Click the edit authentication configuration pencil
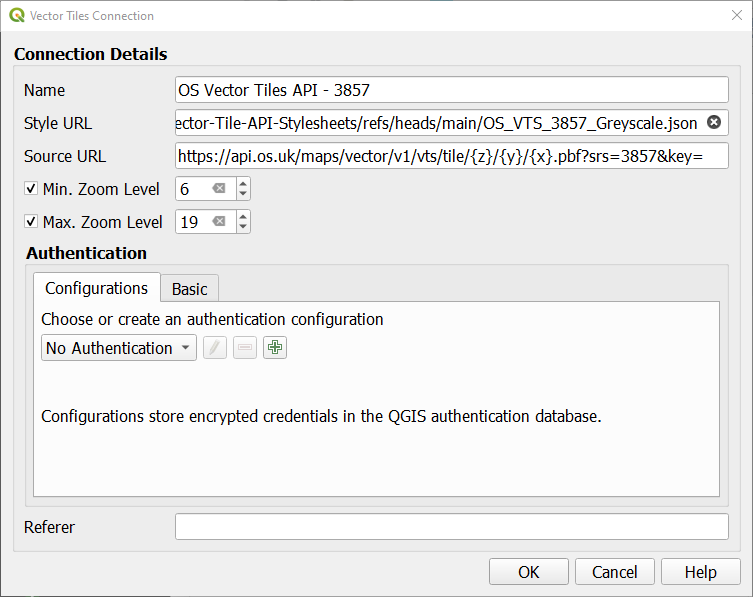Screen dimensions: 753x597 pyautogui.click(x=215, y=347)
